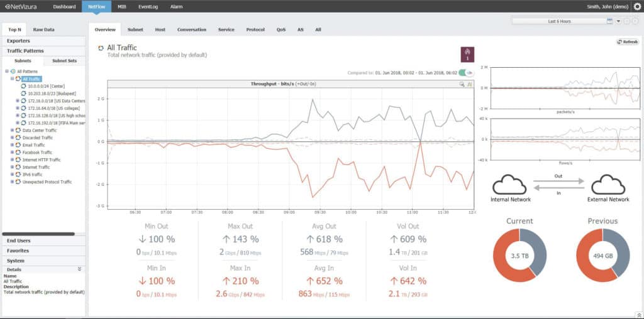Select the QoS tab

point(281,30)
